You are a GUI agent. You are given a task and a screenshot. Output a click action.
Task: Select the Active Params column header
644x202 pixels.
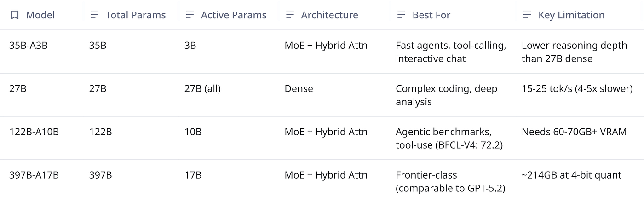(x=234, y=15)
